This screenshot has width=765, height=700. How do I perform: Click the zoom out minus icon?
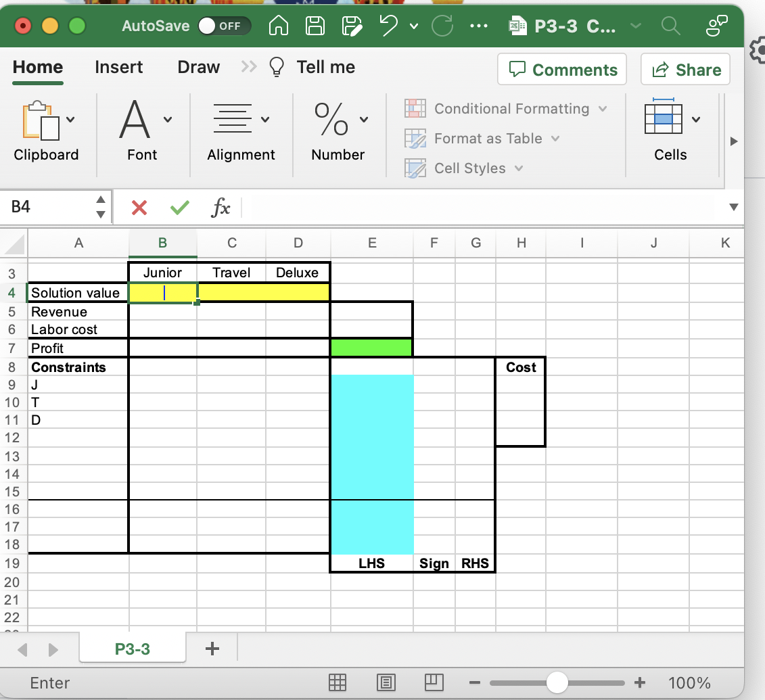tap(475, 682)
